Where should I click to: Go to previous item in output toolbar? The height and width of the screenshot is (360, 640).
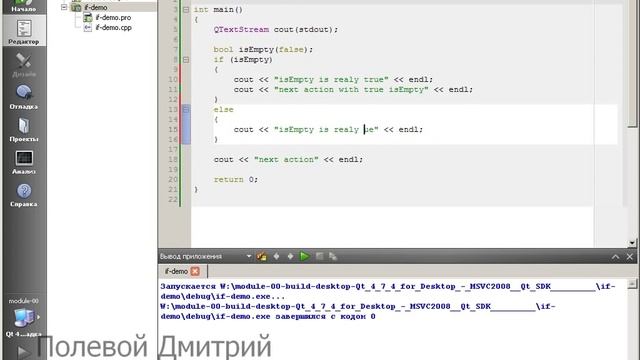276,256
